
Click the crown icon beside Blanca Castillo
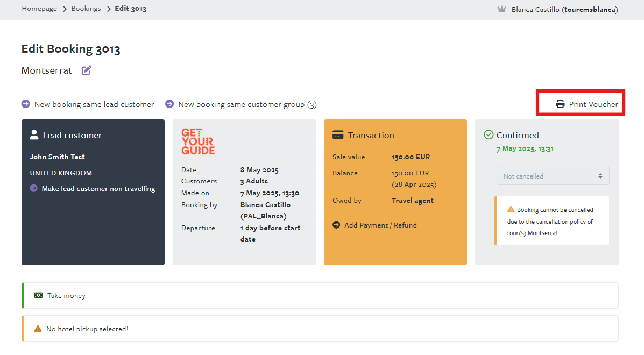pos(501,9)
